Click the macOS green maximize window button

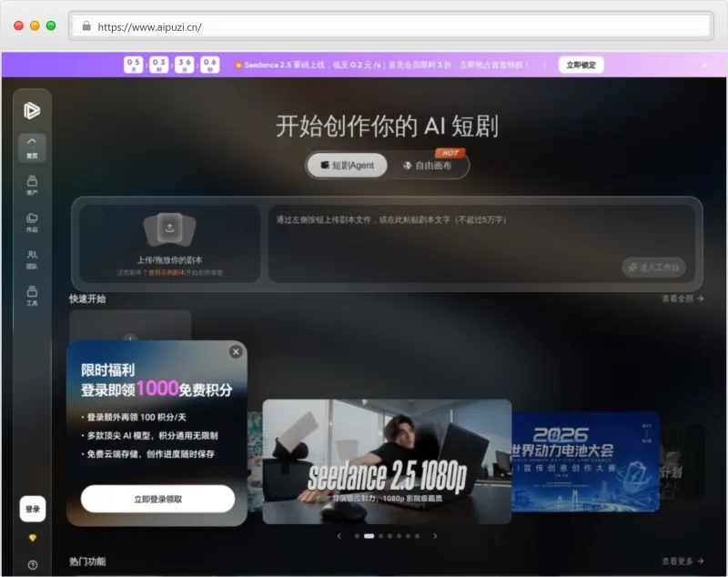[51, 26]
